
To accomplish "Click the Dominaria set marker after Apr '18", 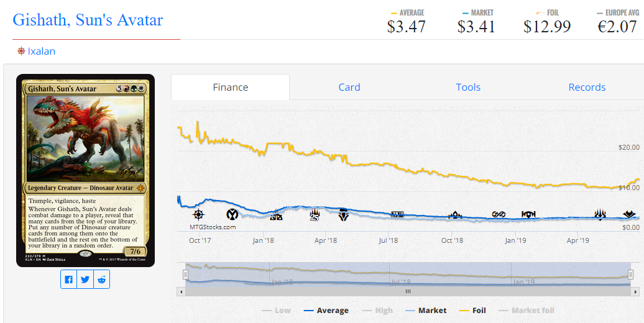I will (344, 215).
